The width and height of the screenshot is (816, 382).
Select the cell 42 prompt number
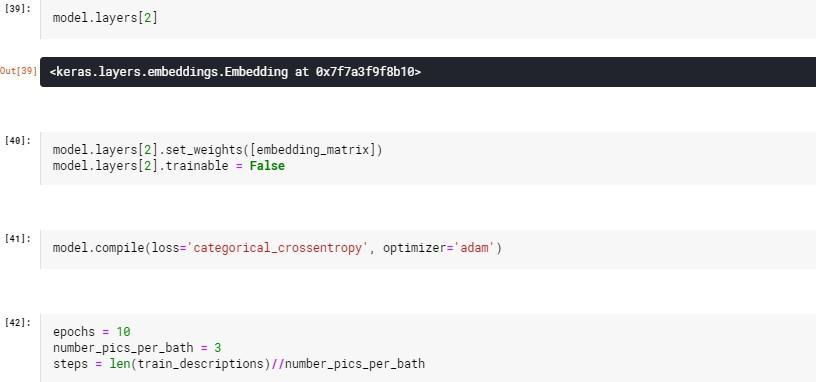click(18, 322)
